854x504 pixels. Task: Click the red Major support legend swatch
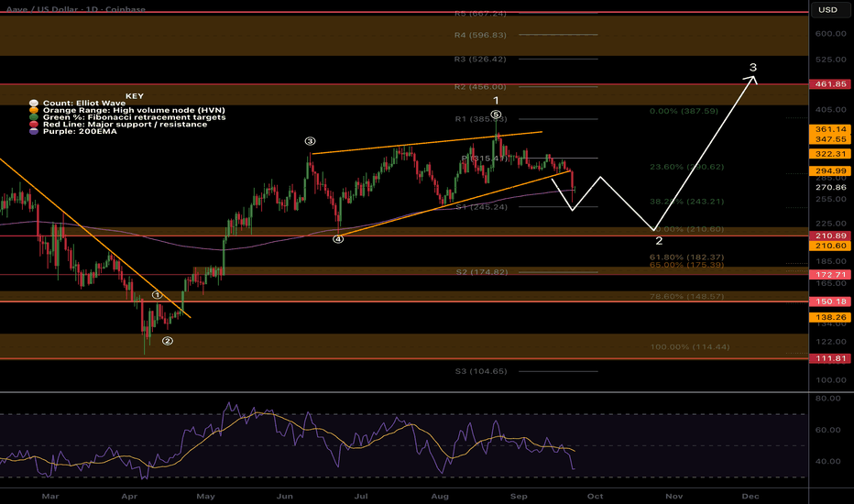pos(34,124)
